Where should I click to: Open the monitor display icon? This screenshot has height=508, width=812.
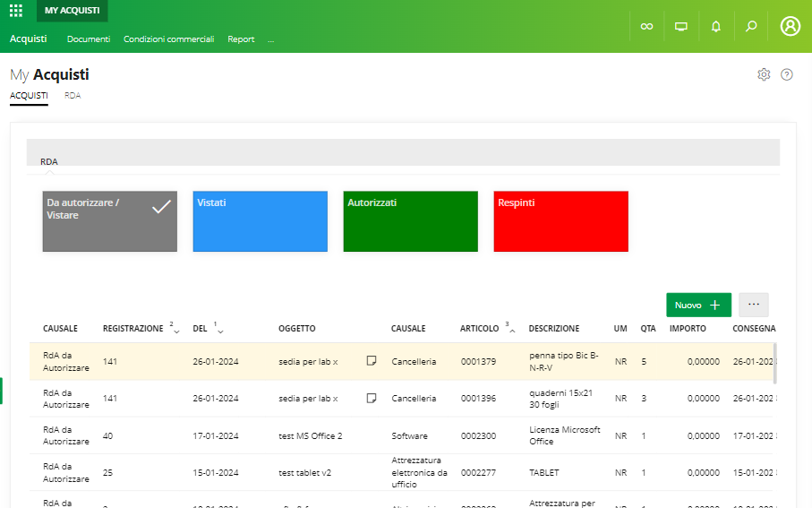pyautogui.click(x=681, y=27)
